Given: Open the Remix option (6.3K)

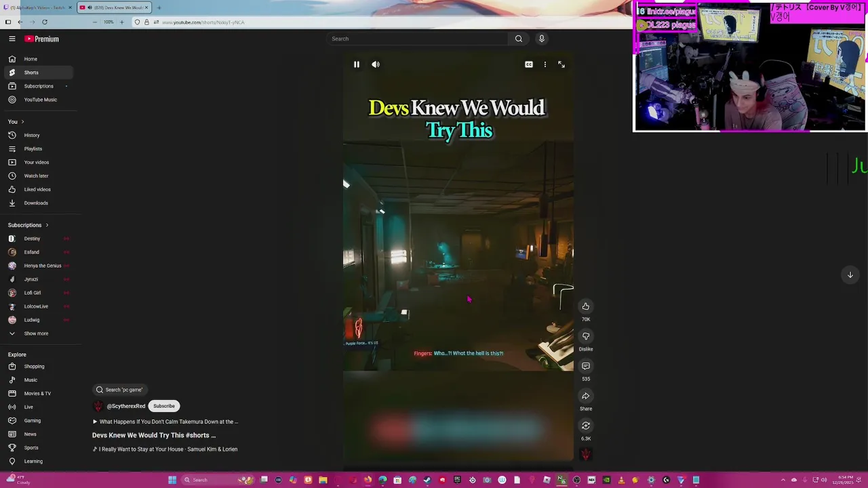Looking at the screenshot, I should coord(586,426).
